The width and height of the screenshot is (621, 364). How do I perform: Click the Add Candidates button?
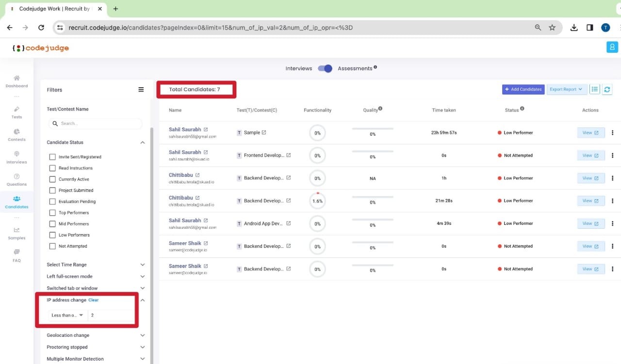click(x=523, y=89)
